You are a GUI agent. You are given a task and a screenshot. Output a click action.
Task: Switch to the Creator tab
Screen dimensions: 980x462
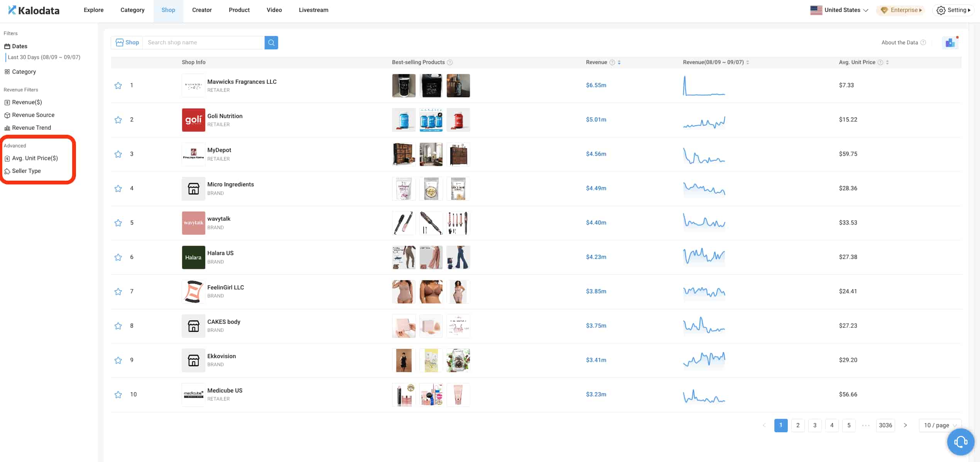(x=202, y=10)
